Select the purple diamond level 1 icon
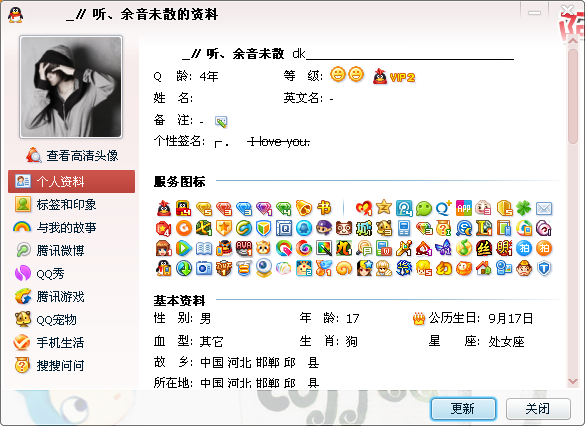Screen dimensions: 585x426 [x=264, y=208]
